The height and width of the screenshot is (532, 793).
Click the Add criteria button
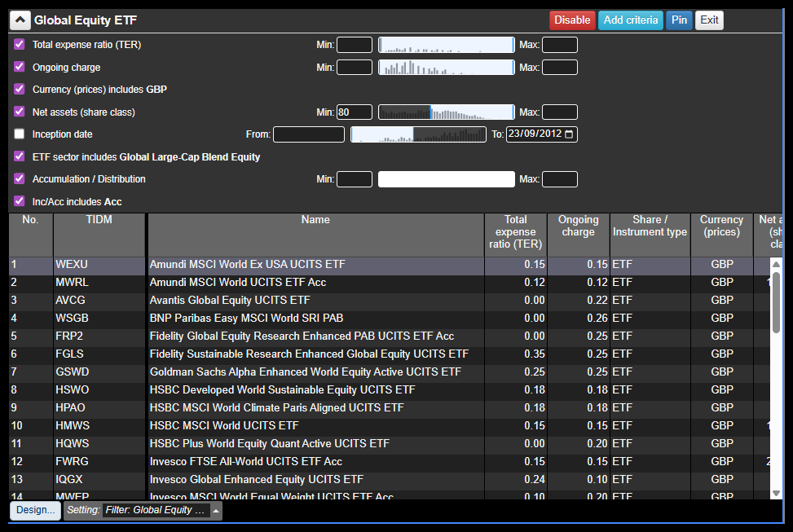[x=630, y=20]
